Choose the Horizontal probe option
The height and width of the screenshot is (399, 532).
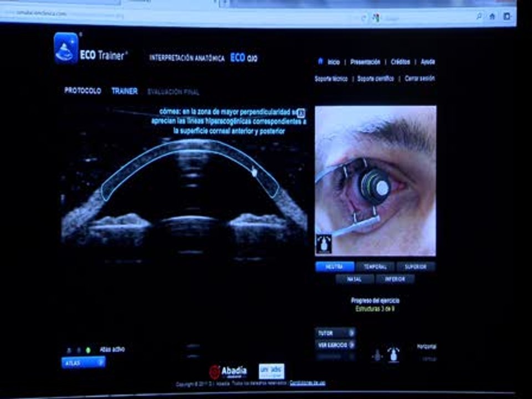pos(427,346)
